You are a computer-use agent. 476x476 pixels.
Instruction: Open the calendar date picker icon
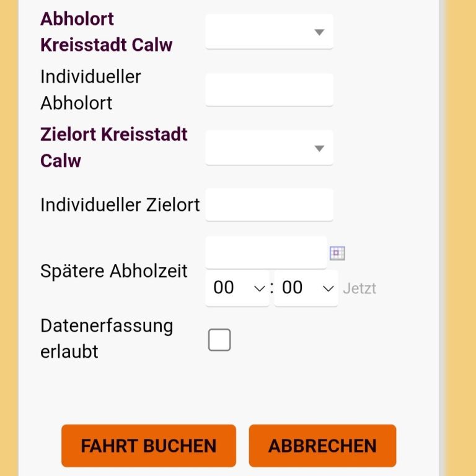point(337,253)
